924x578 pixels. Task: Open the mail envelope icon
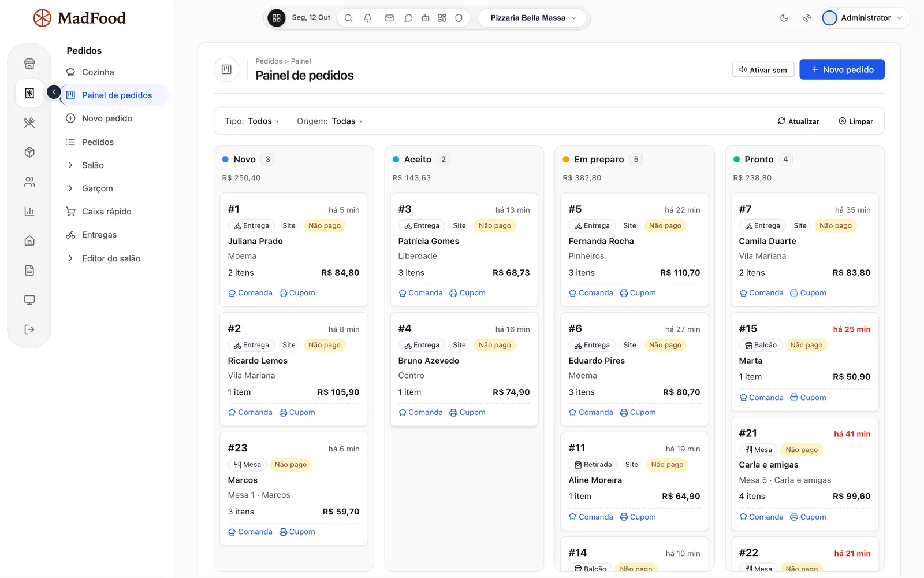(x=389, y=18)
